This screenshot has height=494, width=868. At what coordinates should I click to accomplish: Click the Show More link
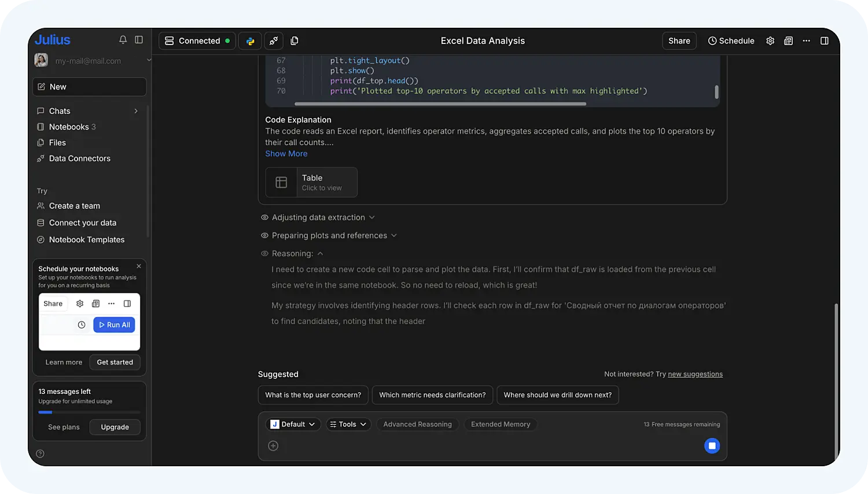286,154
